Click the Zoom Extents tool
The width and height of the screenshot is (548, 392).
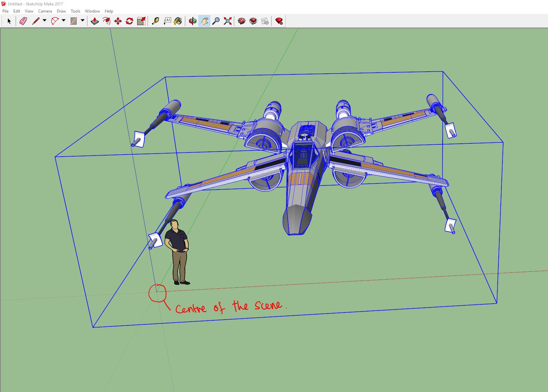coord(228,21)
